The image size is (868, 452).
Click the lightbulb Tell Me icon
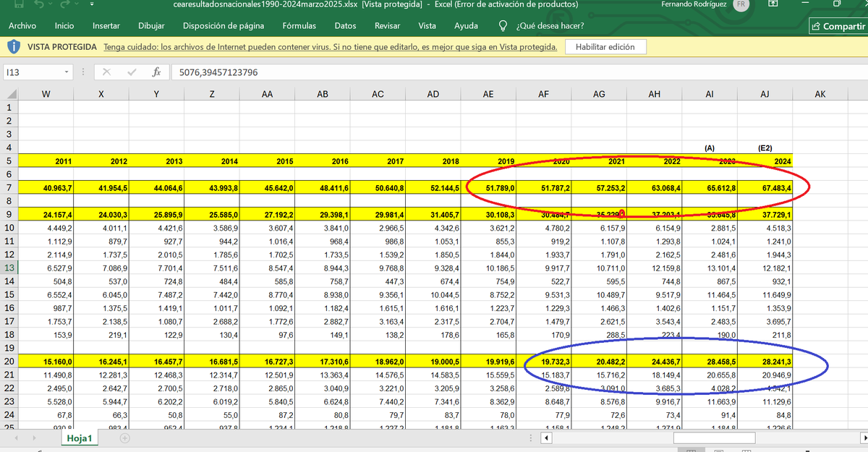(503, 26)
